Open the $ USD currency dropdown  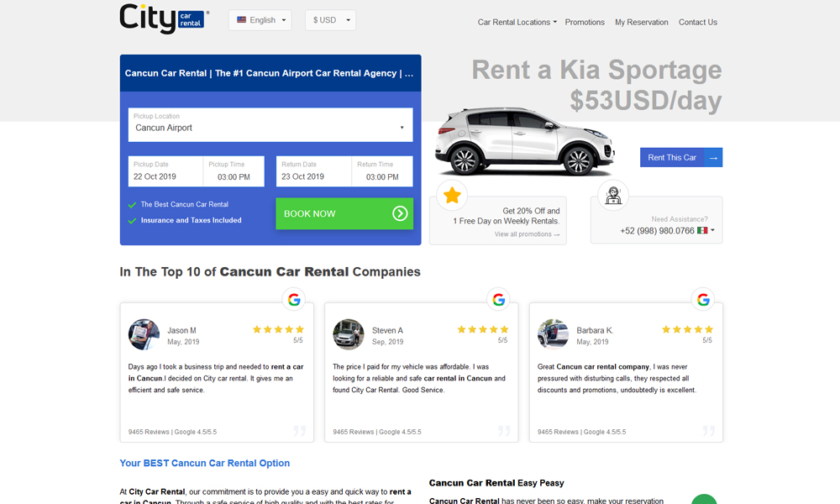click(329, 20)
